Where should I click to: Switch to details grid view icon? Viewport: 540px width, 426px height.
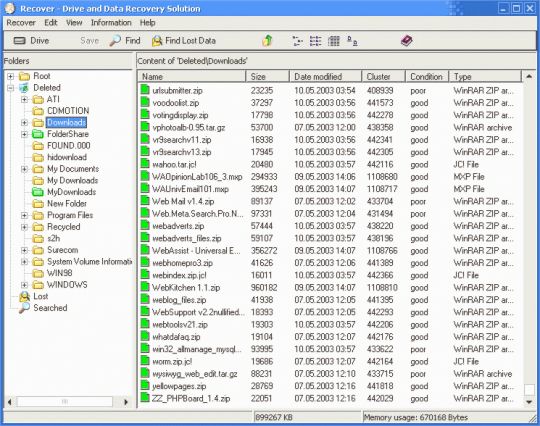[x=334, y=41]
